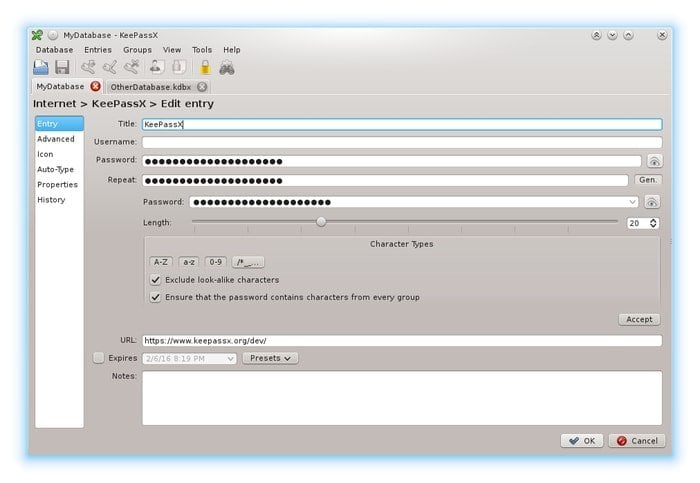Click in the Username field
This screenshot has height=483, width=700.
pyautogui.click(x=402, y=142)
